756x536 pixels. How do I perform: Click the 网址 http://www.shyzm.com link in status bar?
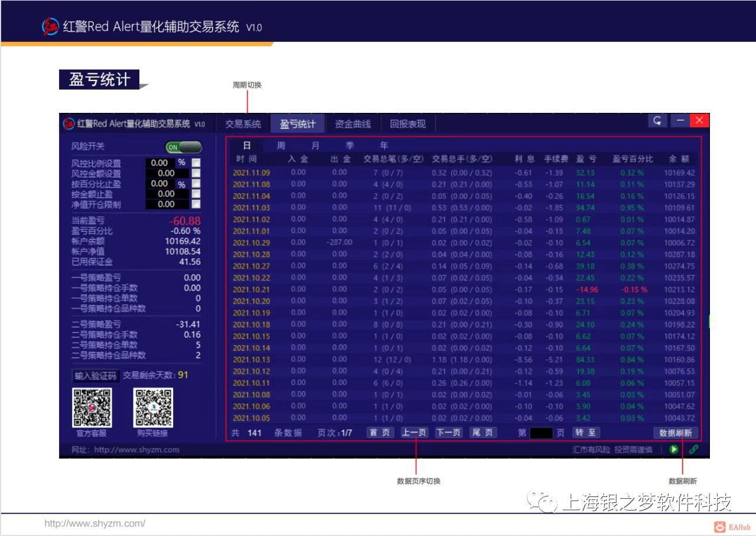(x=125, y=450)
